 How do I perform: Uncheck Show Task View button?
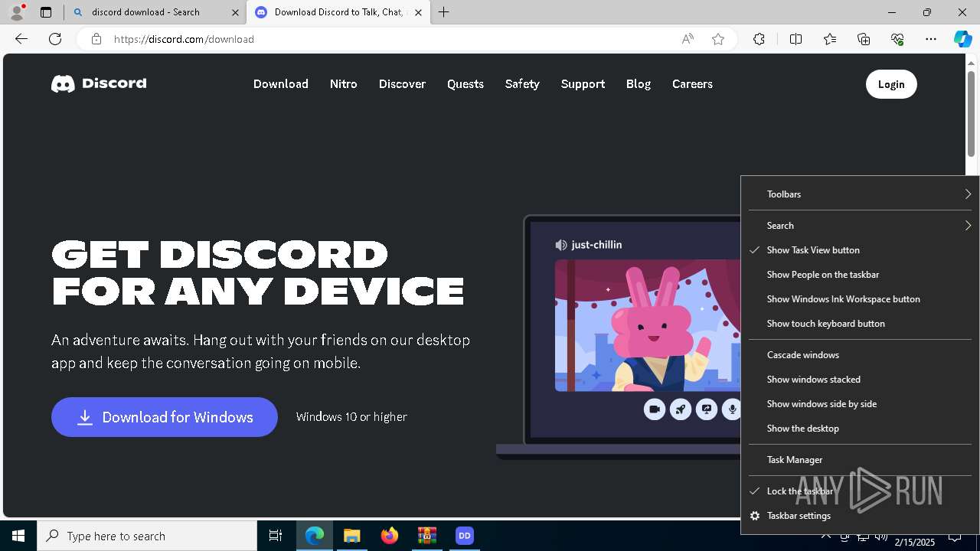tap(860, 250)
